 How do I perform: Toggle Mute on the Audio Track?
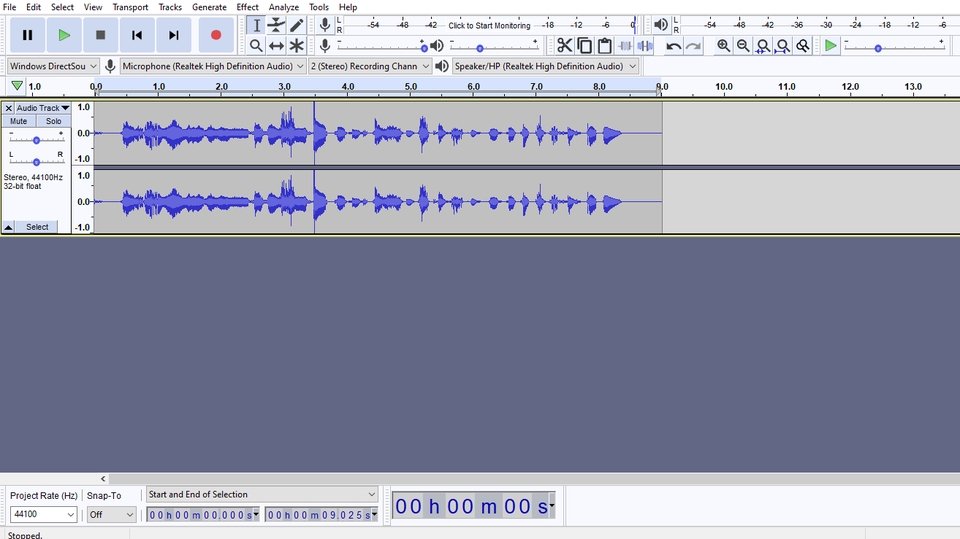tap(18, 121)
